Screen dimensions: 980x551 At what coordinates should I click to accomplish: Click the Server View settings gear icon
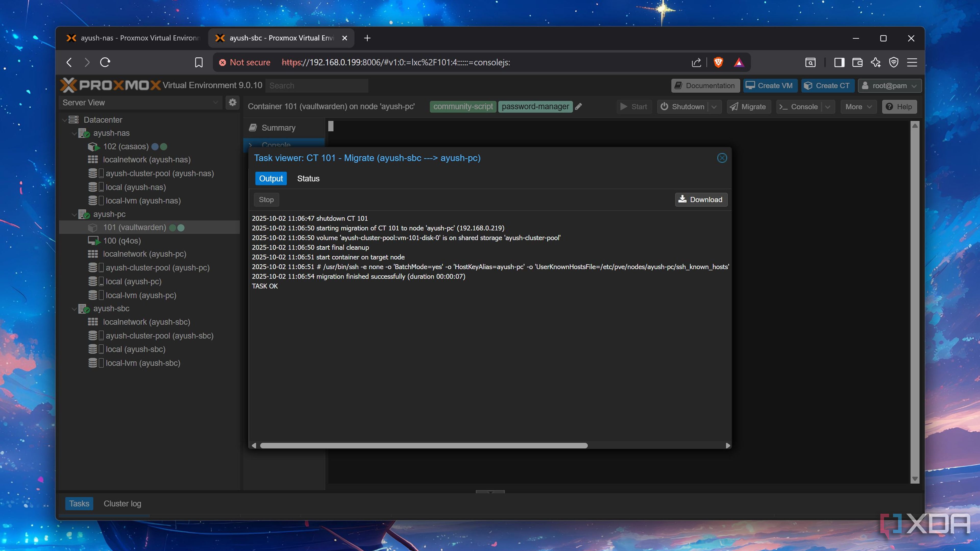pyautogui.click(x=232, y=102)
